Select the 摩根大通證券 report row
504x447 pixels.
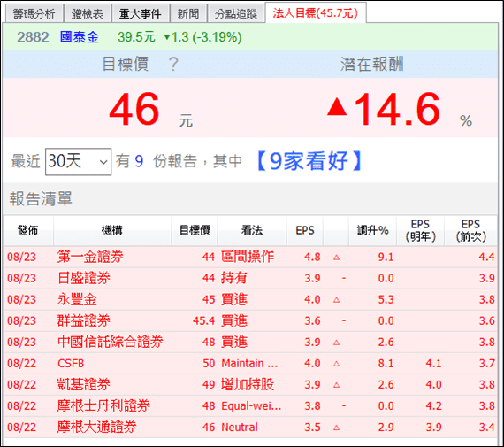[x=250, y=427]
